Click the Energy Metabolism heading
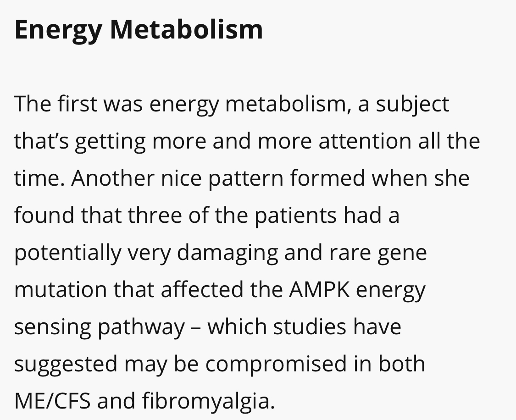Screen dimensions: 516x420 (139, 30)
